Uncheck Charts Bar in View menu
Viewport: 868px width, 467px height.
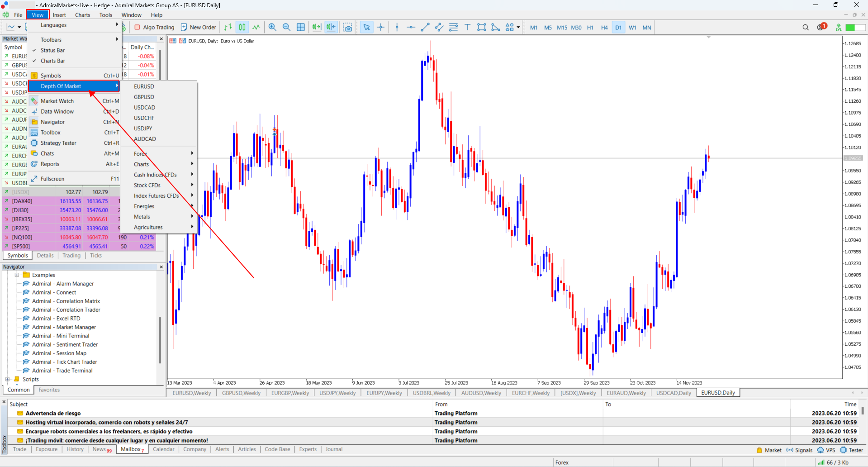pyautogui.click(x=75, y=61)
